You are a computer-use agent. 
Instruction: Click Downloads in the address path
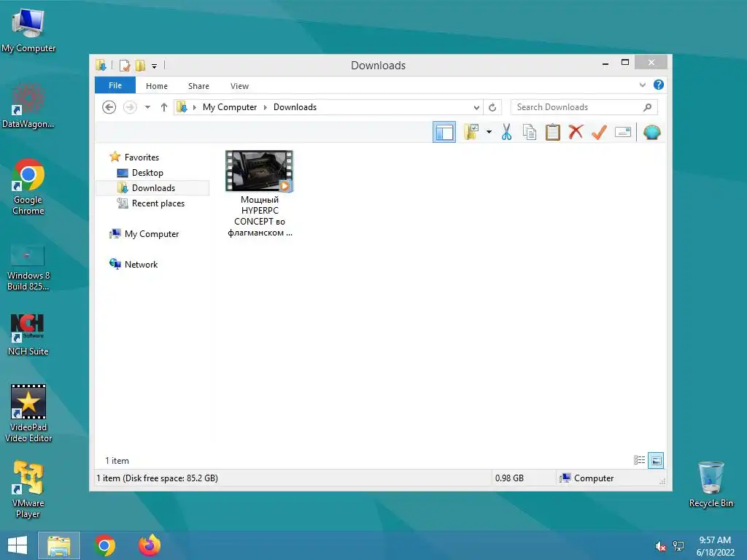point(295,107)
